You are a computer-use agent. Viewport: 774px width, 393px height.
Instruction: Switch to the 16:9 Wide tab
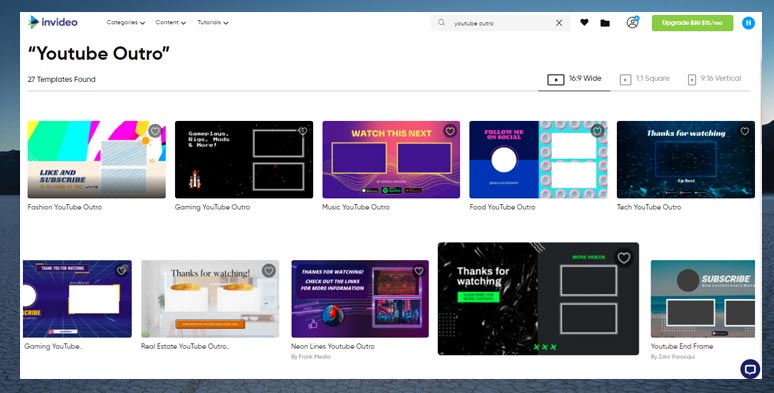pyautogui.click(x=574, y=79)
